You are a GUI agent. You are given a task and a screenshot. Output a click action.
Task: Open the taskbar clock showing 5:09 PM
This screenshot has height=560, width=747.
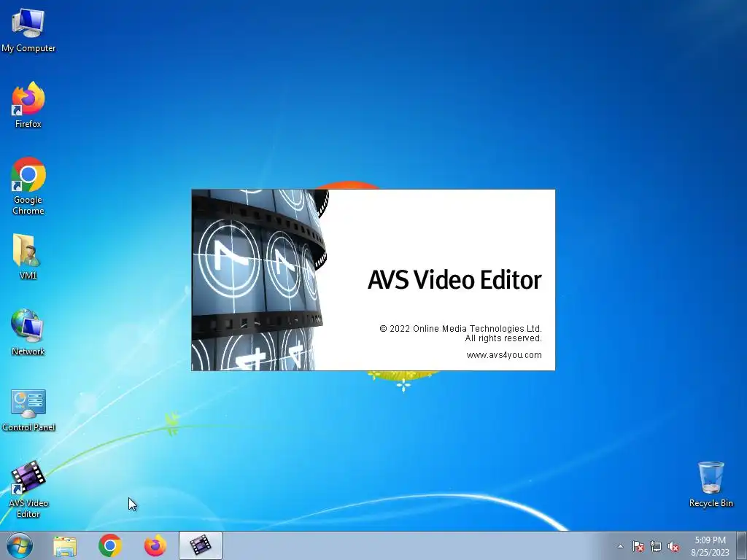click(x=711, y=540)
